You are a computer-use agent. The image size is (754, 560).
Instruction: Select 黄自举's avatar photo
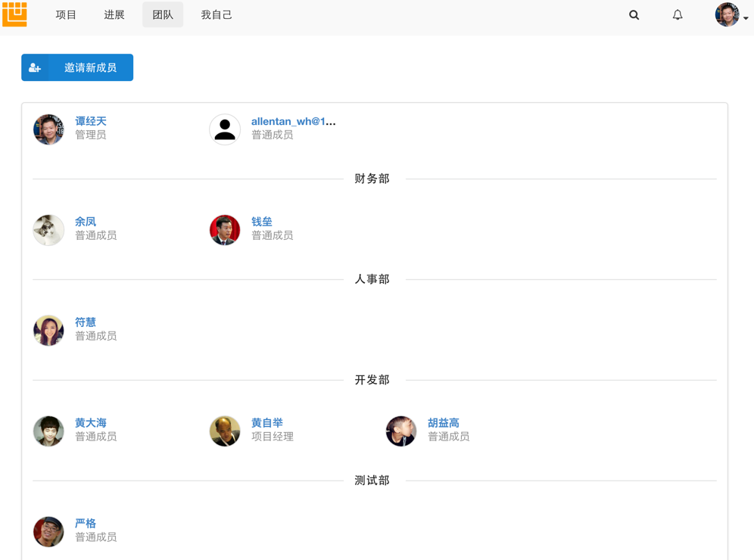click(x=225, y=431)
